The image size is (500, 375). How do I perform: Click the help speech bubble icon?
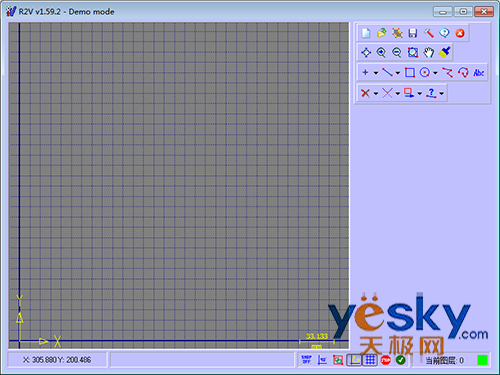click(444, 33)
